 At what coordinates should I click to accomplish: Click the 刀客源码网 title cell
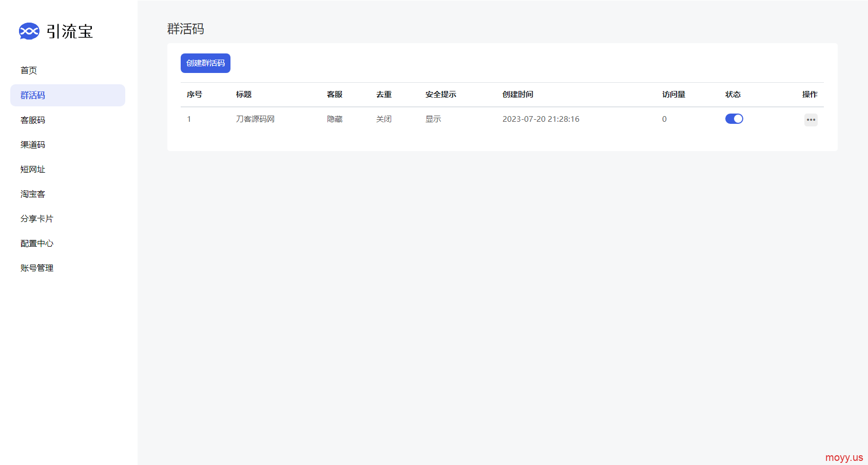[255, 119]
